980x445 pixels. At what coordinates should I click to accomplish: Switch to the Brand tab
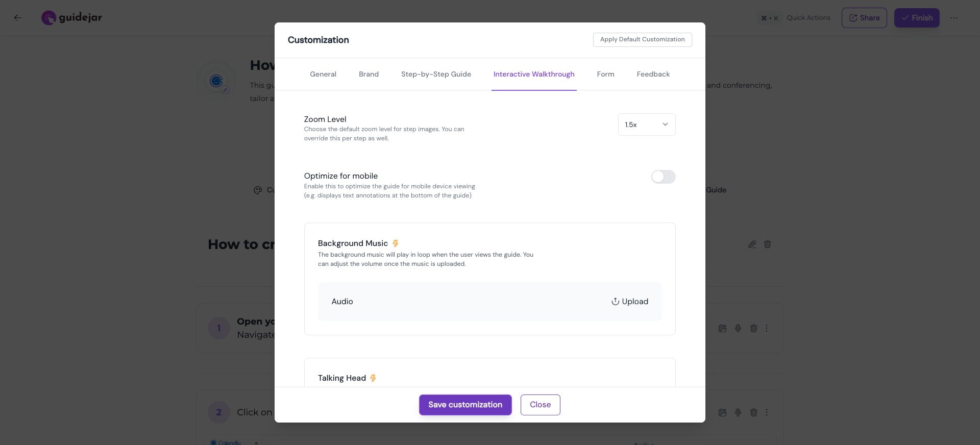pyautogui.click(x=369, y=74)
